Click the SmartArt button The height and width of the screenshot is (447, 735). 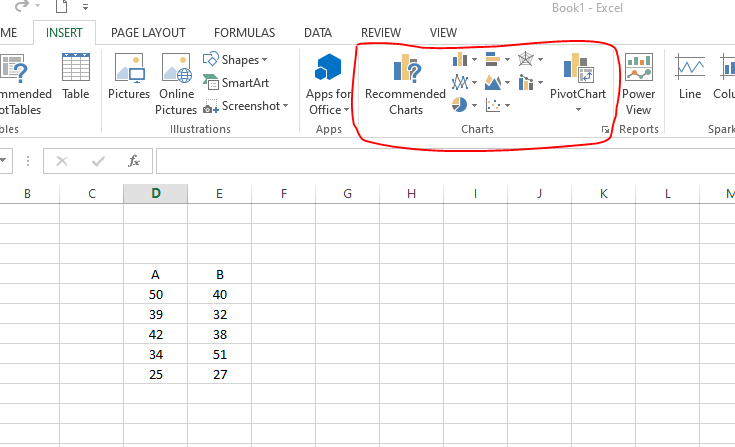(x=236, y=83)
